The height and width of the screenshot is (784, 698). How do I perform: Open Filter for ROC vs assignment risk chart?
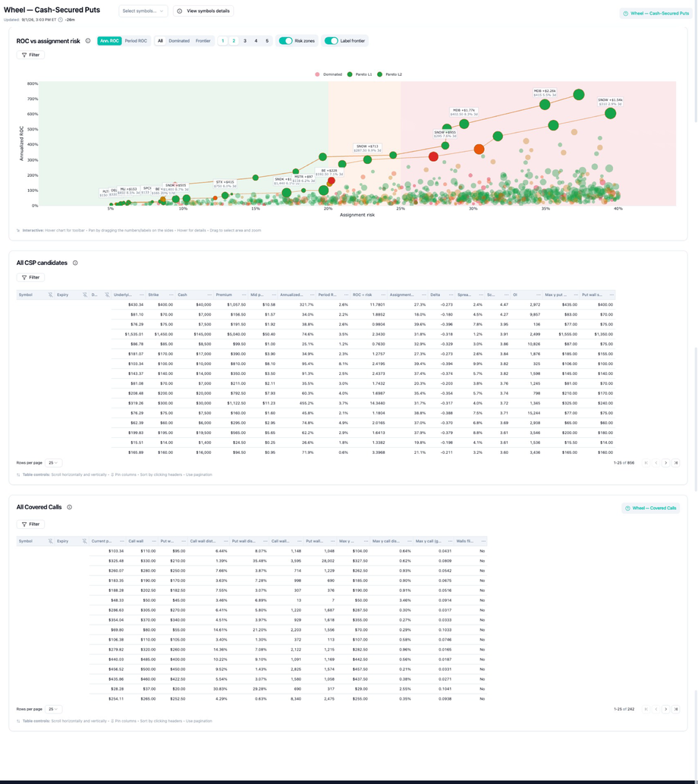coord(30,55)
